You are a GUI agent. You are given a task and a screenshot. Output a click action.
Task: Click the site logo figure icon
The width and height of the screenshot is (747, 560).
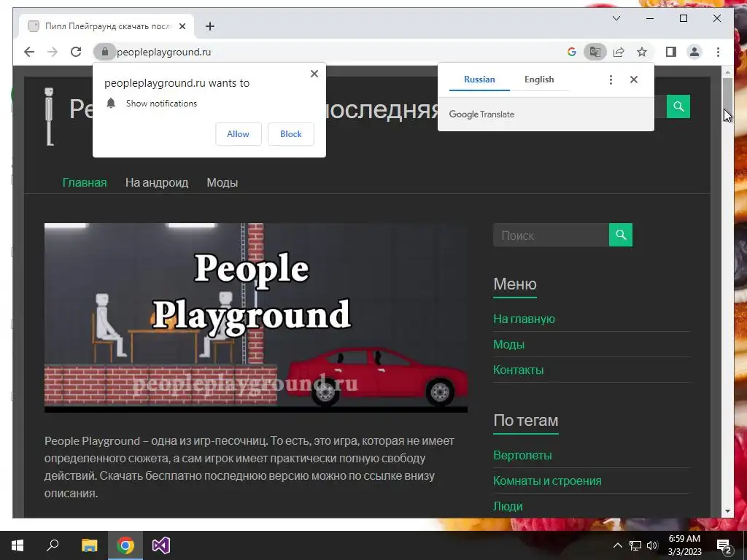point(49,117)
